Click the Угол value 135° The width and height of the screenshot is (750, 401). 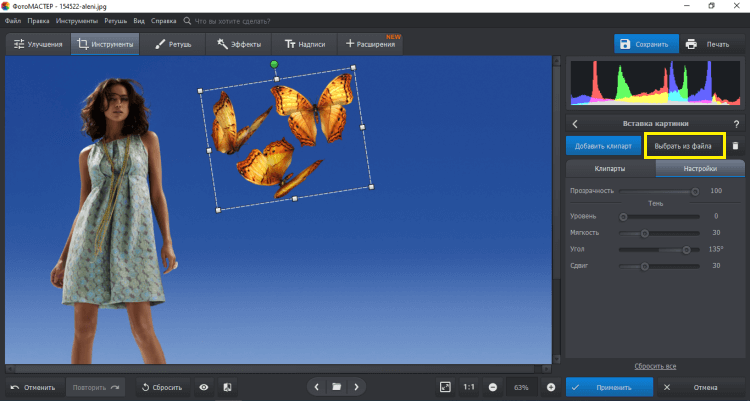[716, 249]
